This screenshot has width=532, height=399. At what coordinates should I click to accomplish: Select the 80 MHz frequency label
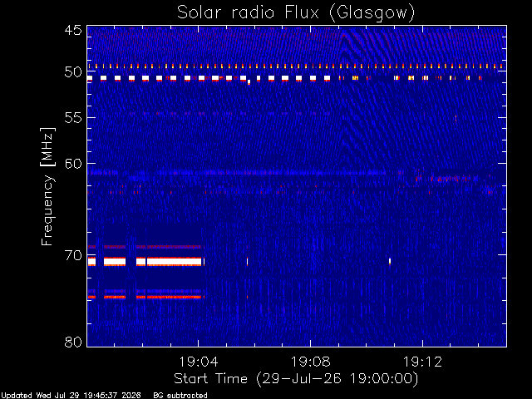point(73,342)
